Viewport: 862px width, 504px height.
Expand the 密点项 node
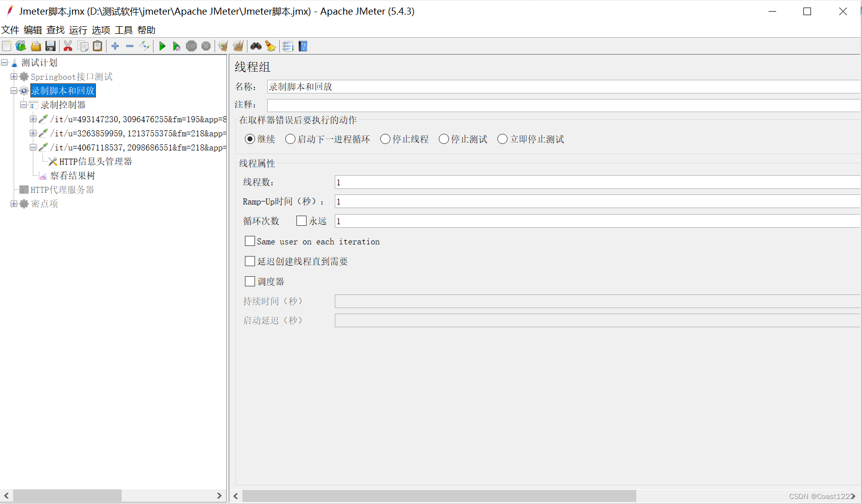click(14, 204)
